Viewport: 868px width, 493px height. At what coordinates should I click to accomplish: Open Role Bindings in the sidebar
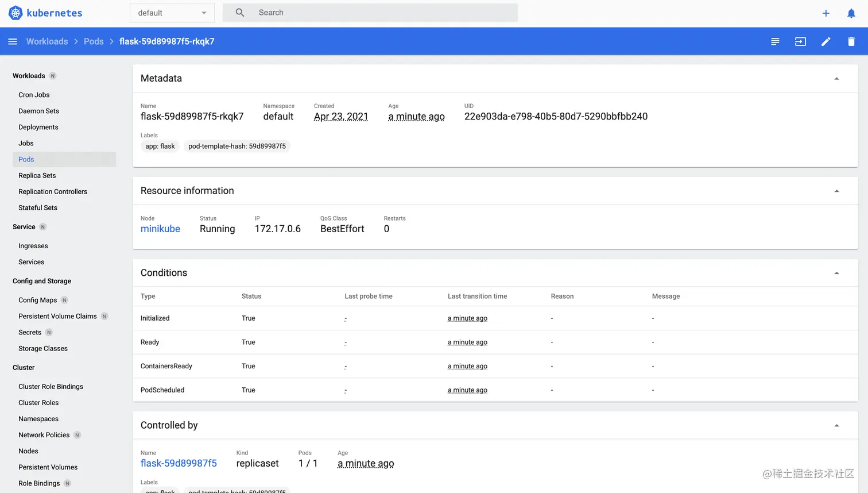coord(39,483)
